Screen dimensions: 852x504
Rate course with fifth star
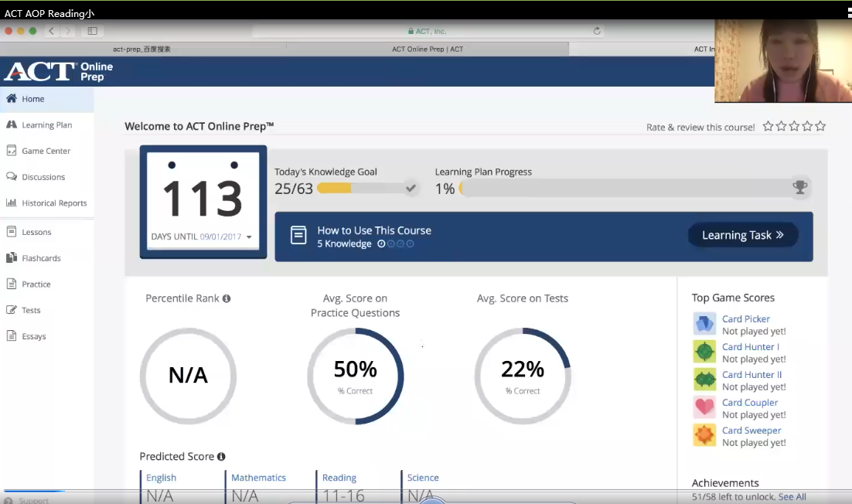820,127
